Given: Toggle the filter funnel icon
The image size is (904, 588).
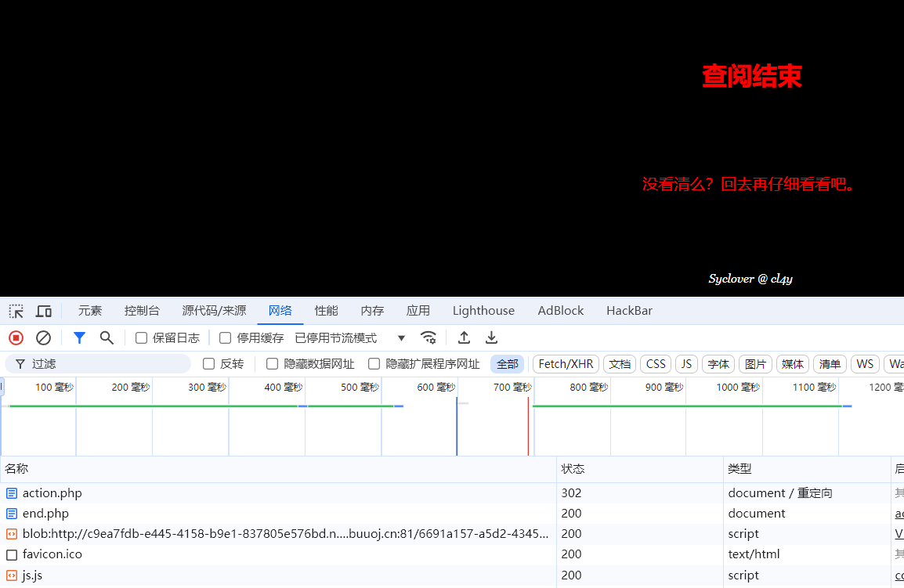Looking at the screenshot, I should coord(79,337).
